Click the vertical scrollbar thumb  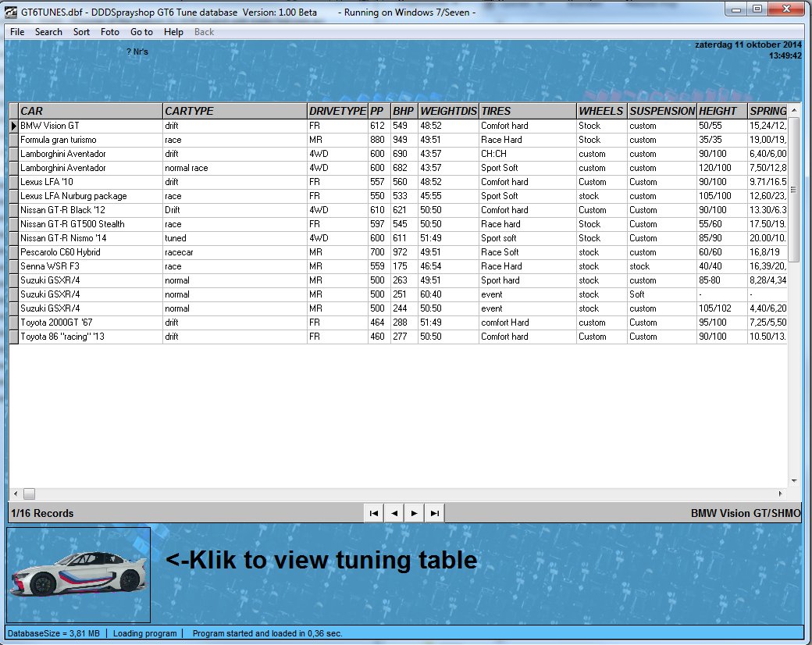pos(794,190)
